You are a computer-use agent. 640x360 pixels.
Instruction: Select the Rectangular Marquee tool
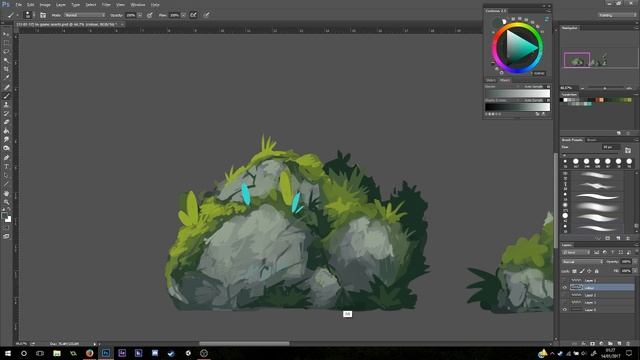(x=6, y=43)
